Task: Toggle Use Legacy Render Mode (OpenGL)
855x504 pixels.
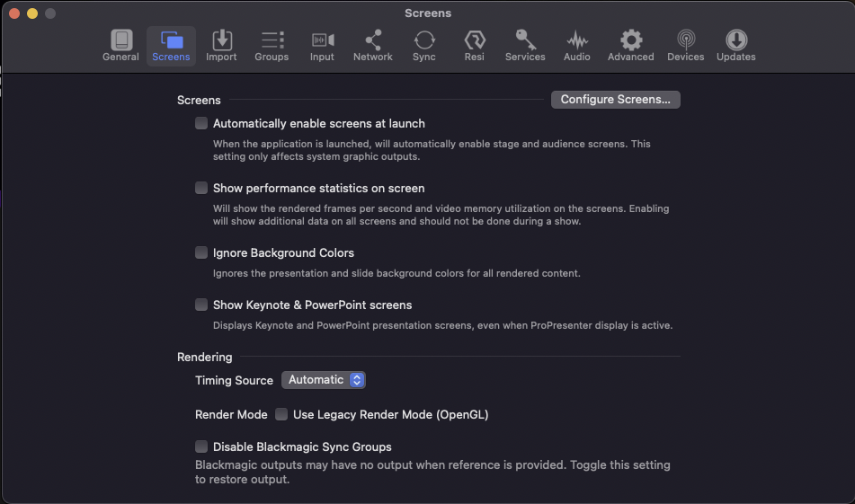Action: (x=281, y=414)
